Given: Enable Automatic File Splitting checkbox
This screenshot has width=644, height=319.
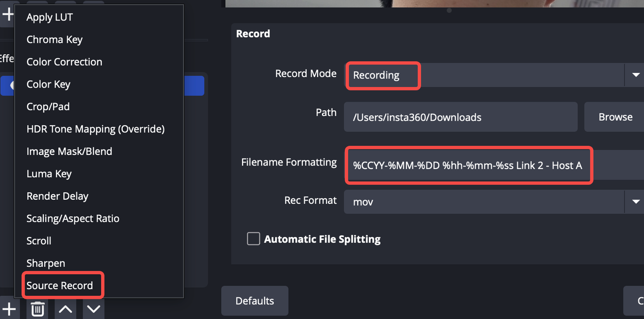Looking at the screenshot, I should (253, 238).
